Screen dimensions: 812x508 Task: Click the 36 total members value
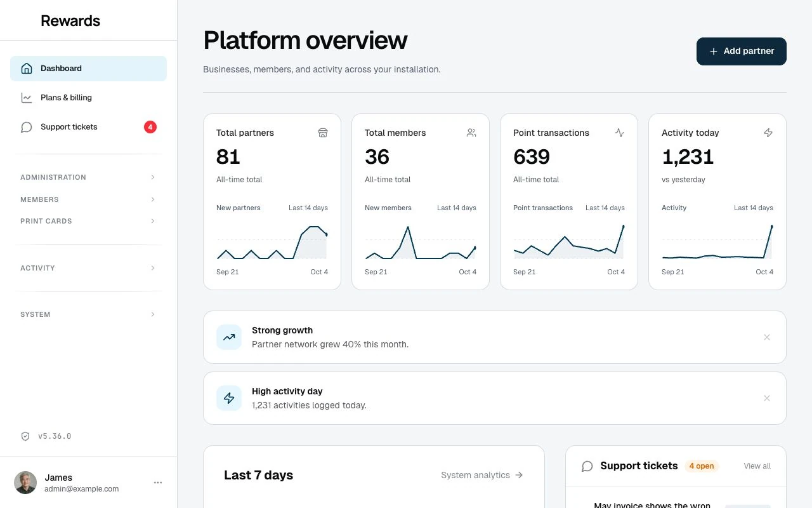click(x=377, y=157)
